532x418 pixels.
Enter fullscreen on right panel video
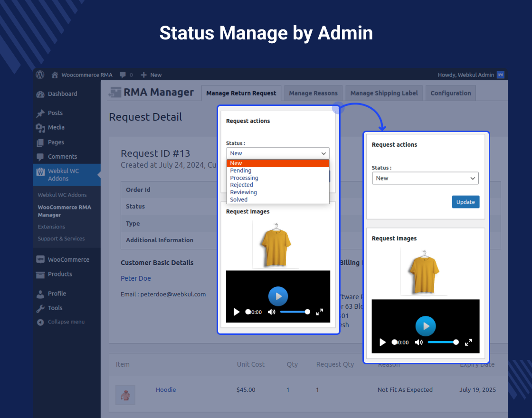coord(468,342)
